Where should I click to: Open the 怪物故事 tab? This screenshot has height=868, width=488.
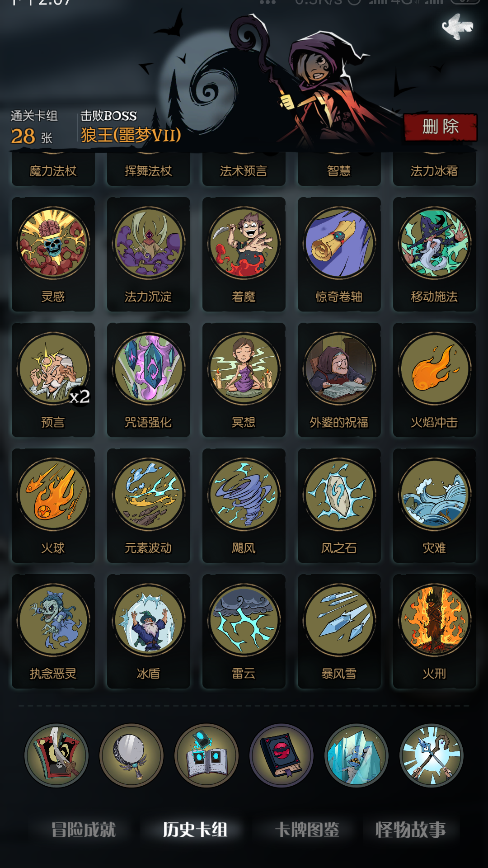(410, 830)
